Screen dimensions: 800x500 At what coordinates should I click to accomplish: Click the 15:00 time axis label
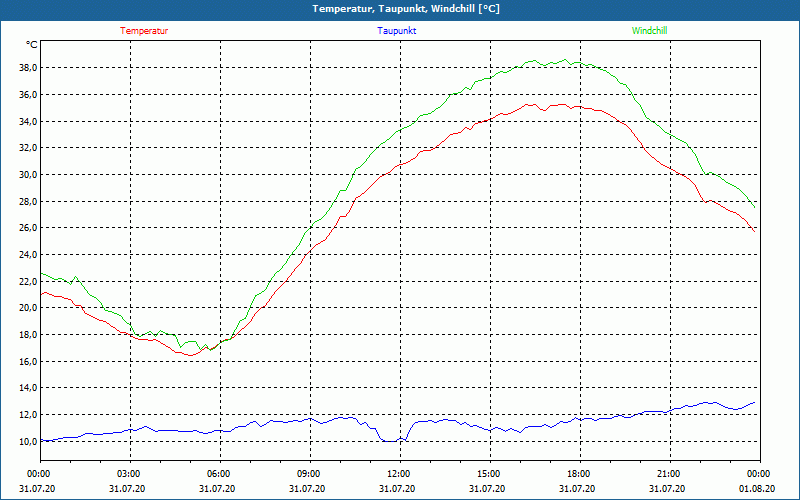point(490,474)
